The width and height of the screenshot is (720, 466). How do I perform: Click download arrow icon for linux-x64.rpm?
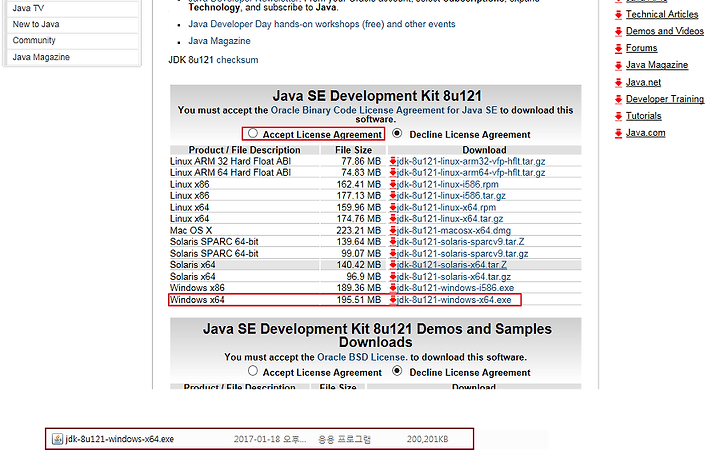pyautogui.click(x=393, y=208)
